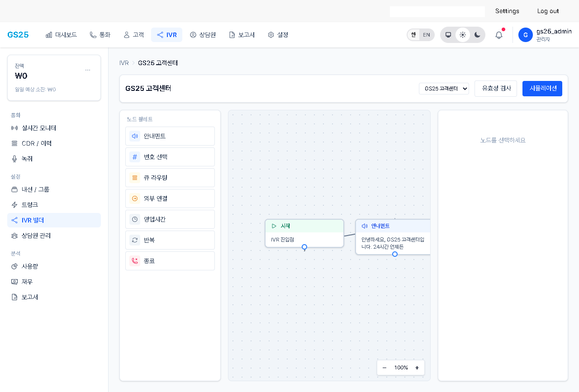This screenshot has height=392, width=579.
Task: Zoom out the IVR canvas
Action: pyautogui.click(x=384, y=368)
